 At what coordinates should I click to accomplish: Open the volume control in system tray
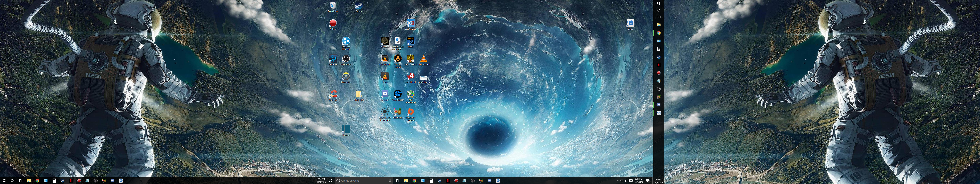tap(626, 181)
